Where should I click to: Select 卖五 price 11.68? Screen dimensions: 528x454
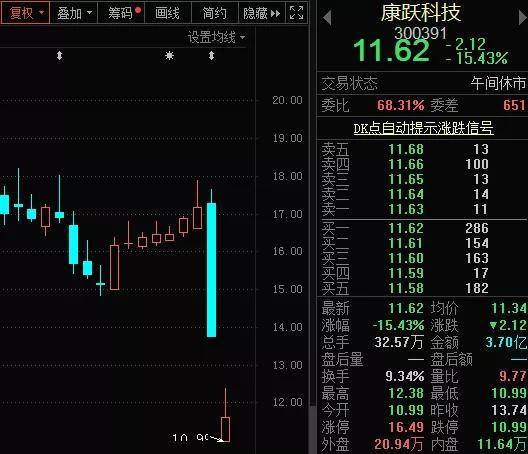coord(406,149)
